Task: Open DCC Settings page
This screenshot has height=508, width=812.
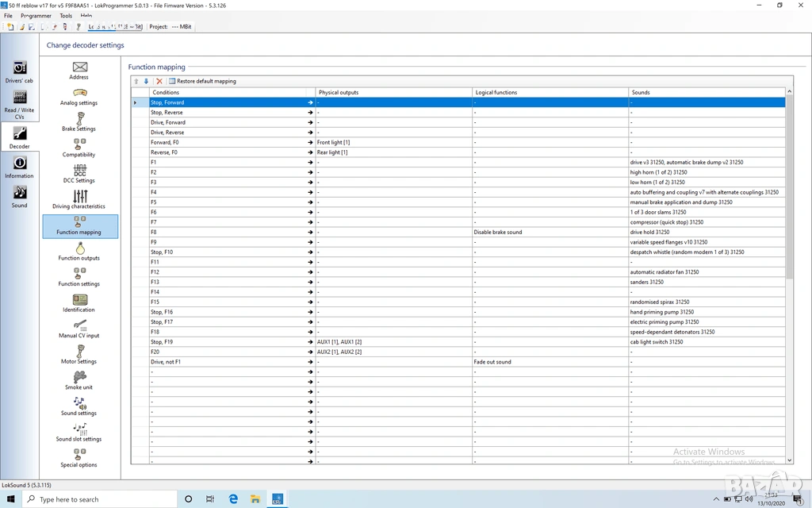Action: tap(79, 174)
